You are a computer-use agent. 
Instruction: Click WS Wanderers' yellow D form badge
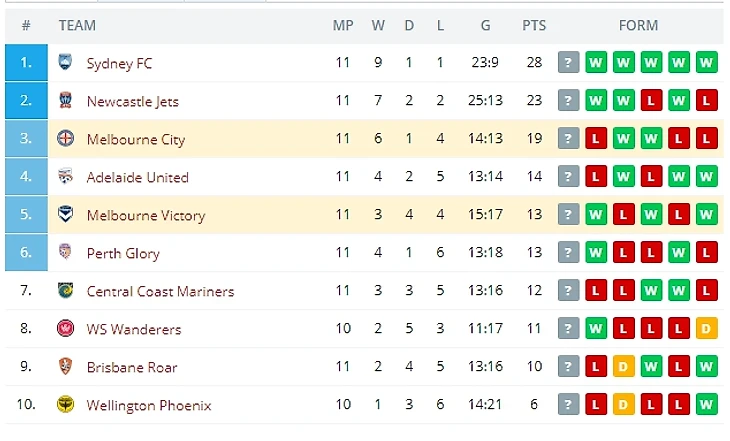[x=707, y=329]
